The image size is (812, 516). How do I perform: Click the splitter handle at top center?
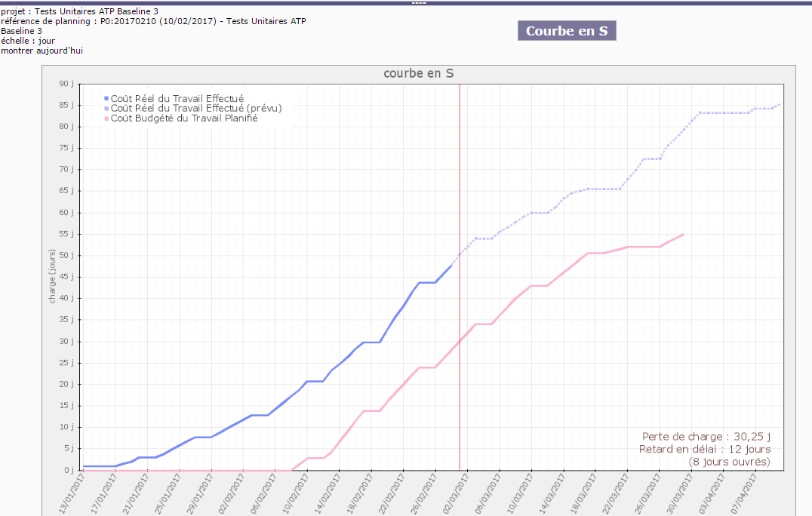[x=418, y=3]
